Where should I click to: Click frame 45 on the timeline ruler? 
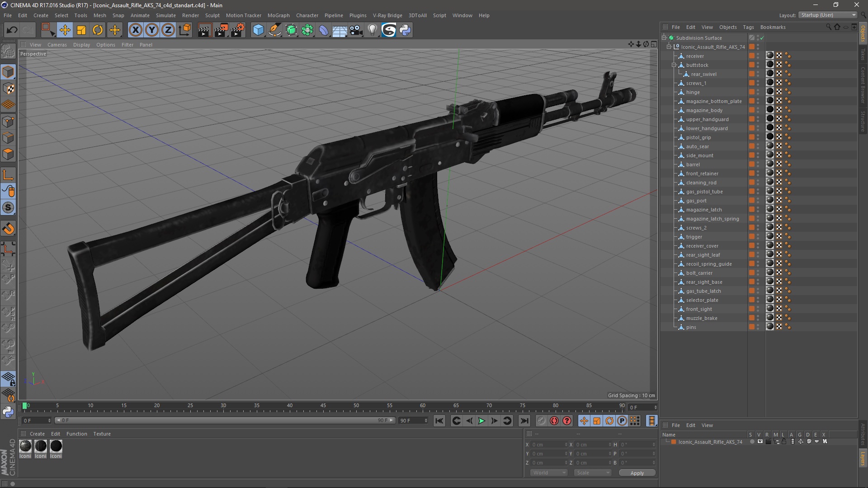tap(323, 406)
